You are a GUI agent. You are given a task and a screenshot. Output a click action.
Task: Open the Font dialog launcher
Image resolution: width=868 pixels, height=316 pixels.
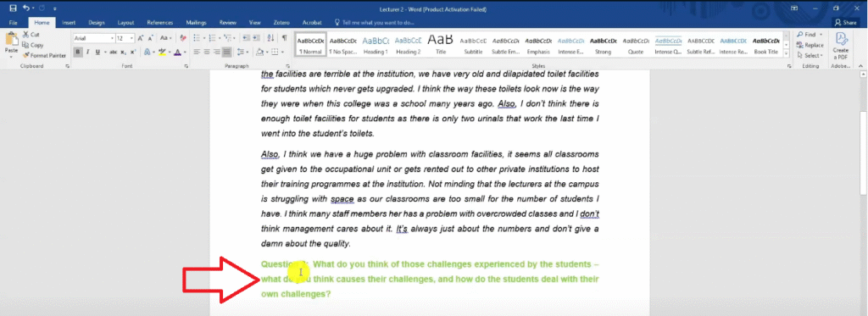(x=186, y=66)
